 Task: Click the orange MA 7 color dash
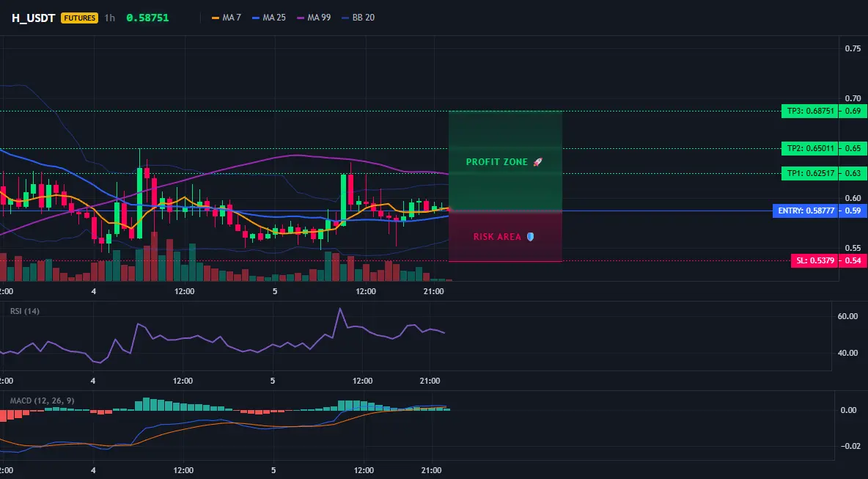(216, 18)
